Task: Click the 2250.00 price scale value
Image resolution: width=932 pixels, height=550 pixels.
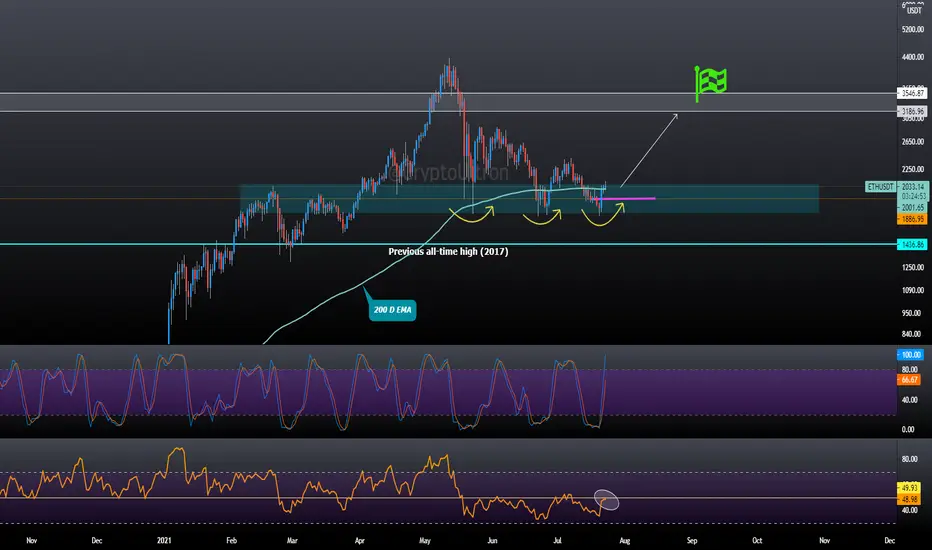Action: (913, 169)
